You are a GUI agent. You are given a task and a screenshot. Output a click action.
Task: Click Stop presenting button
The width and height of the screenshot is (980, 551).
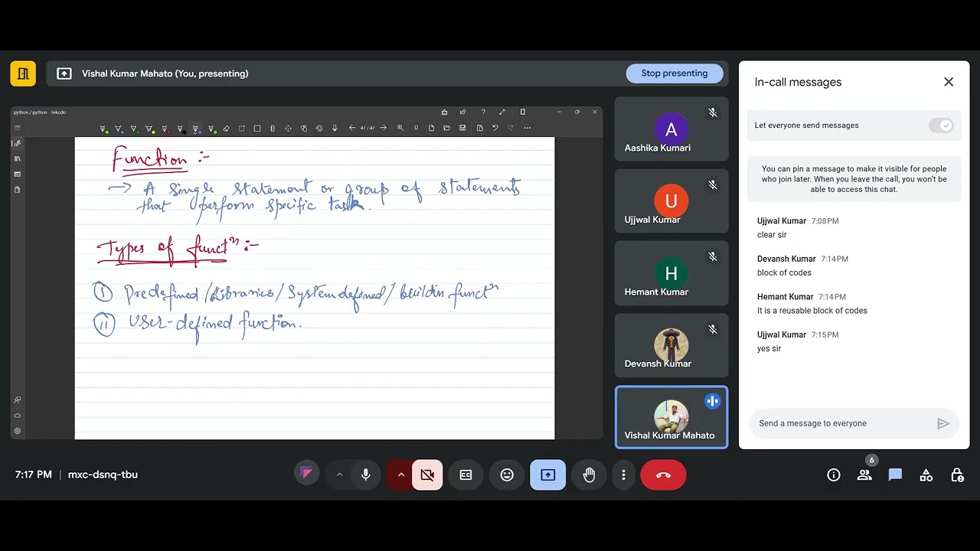675,73
